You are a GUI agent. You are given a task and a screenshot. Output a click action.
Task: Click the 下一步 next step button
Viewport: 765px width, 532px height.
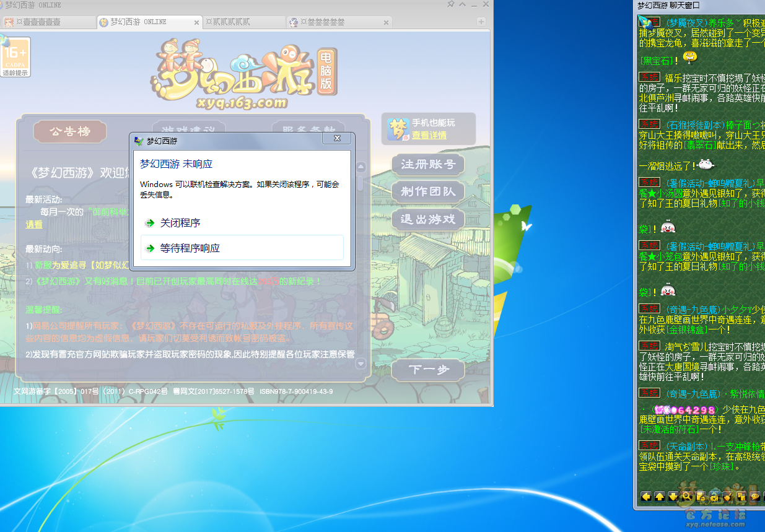tap(428, 370)
